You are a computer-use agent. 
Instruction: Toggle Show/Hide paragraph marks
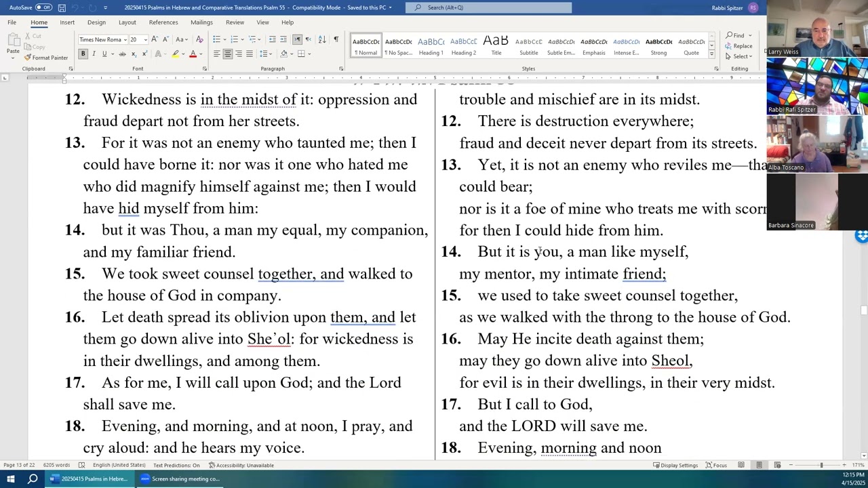pos(336,39)
